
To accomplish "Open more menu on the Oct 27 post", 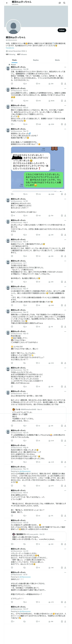I will tap(65, 106).
